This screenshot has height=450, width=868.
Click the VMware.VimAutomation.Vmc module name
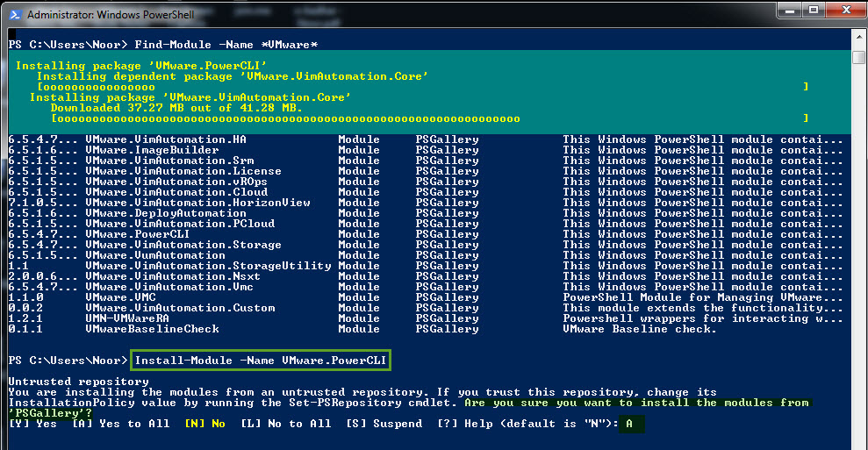169,287
